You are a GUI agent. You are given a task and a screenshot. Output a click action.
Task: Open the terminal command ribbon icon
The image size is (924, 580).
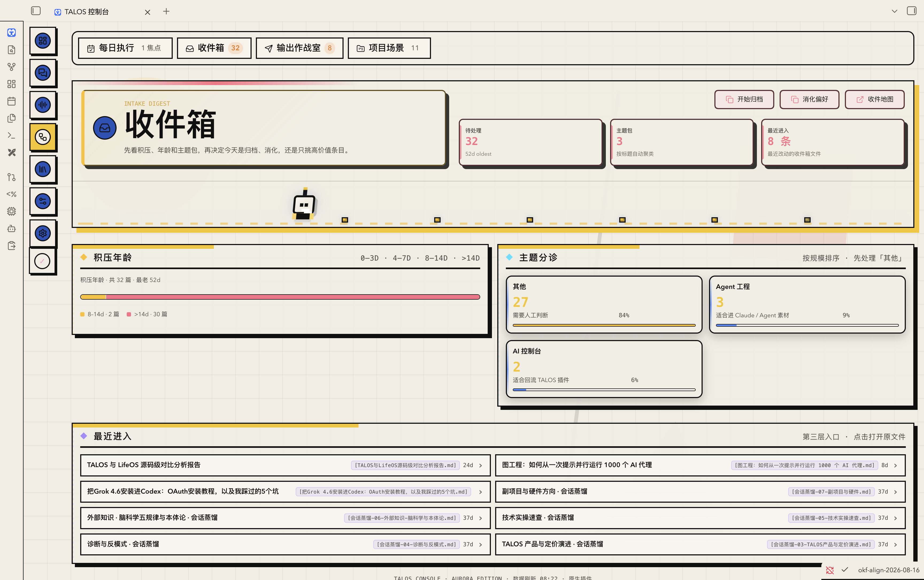click(11, 135)
